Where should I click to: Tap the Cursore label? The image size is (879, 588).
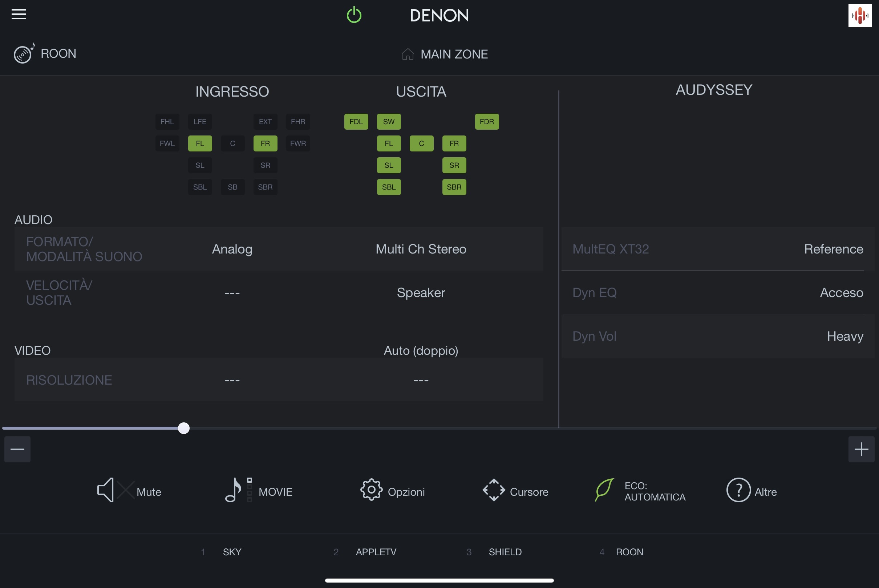point(529,492)
